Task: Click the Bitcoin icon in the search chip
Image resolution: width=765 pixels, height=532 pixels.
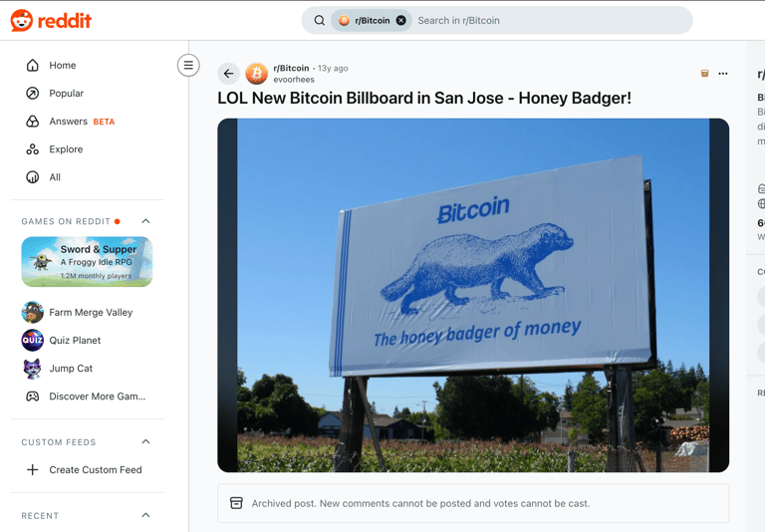Action: tap(344, 21)
